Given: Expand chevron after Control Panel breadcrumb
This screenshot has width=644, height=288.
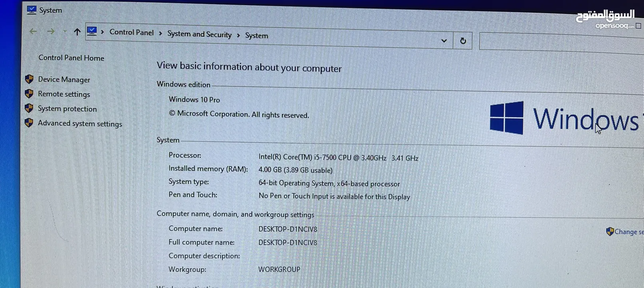Looking at the screenshot, I should 160,33.
